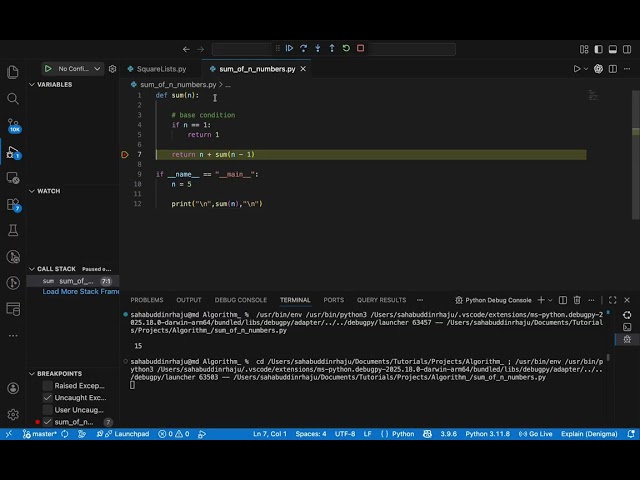Toggle the sum_of_n_numbers.py breakpoint checkbox
Image resolution: width=640 pixels, height=480 pixels.
[47, 422]
